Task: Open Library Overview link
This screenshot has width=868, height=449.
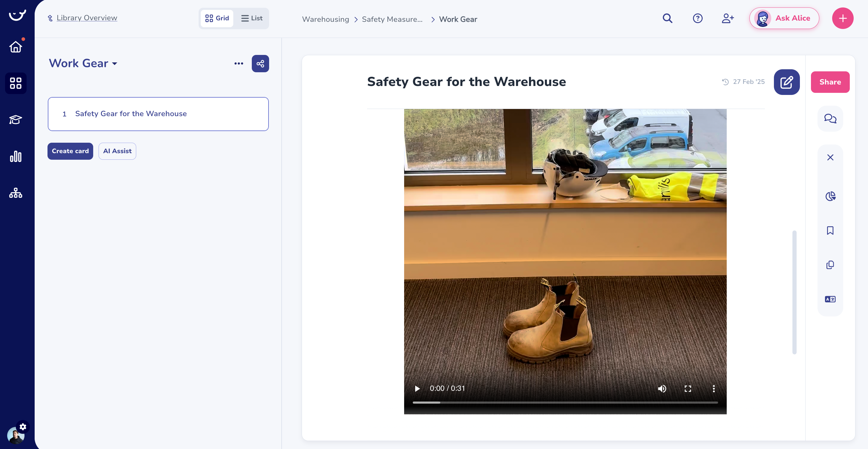Action: click(x=87, y=18)
